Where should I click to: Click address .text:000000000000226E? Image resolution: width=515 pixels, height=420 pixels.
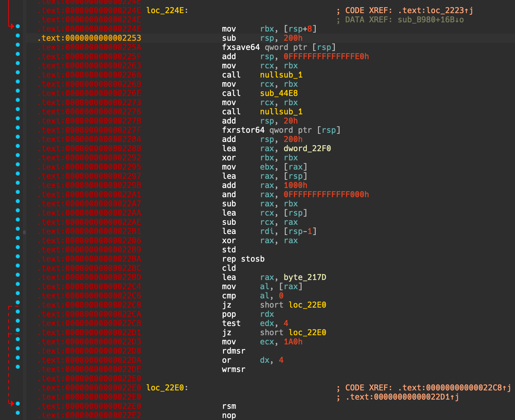89,93
